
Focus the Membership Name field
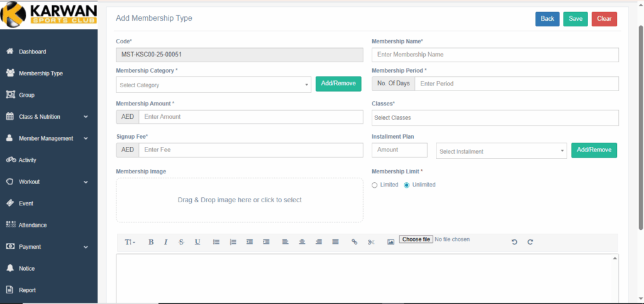point(495,55)
